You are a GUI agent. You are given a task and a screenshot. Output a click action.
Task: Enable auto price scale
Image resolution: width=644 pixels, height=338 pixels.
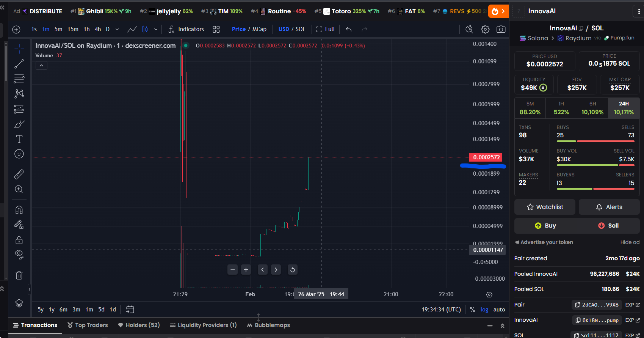499,310
